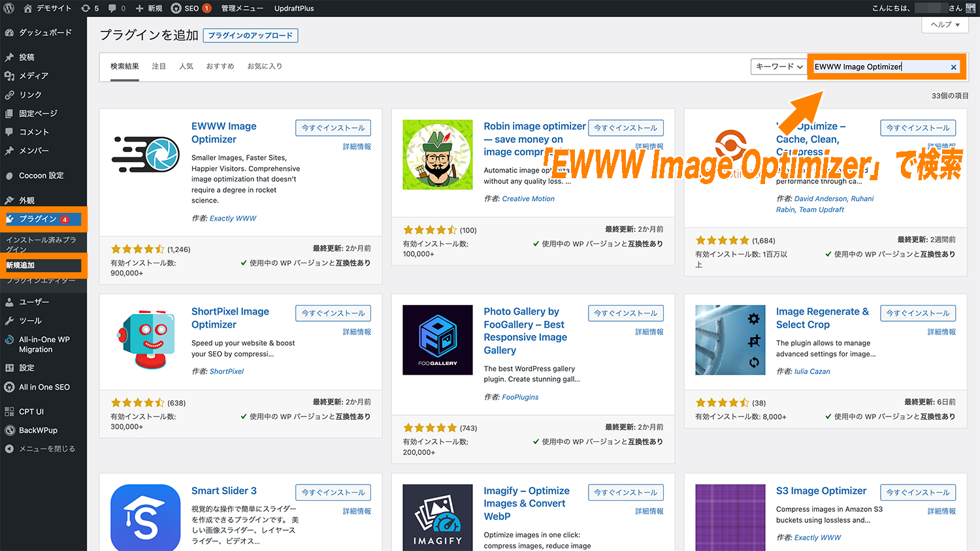Clear the search box with the X
980x551 pixels.
[954, 67]
